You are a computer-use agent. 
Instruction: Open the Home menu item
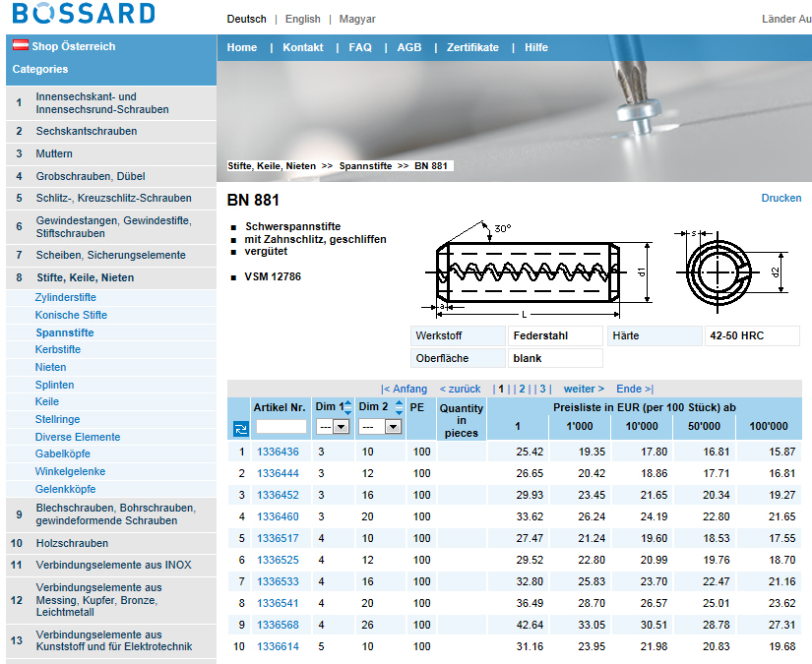coord(242,47)
